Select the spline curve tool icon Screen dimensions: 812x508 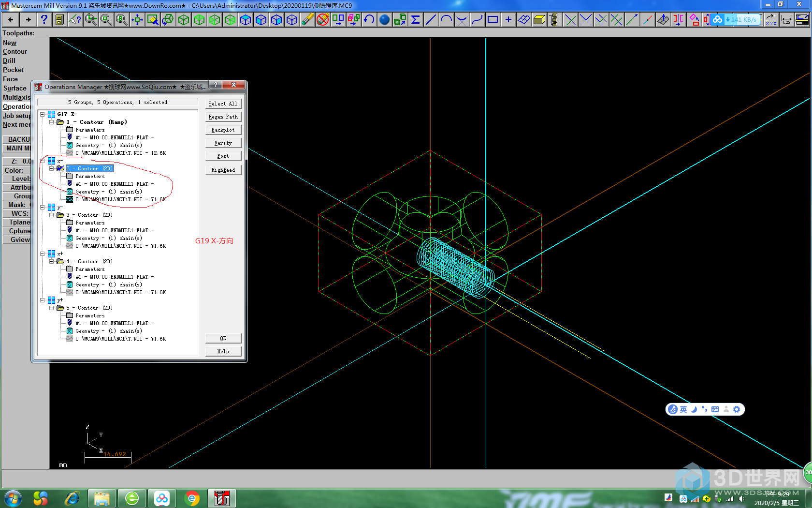coord(477,19)
